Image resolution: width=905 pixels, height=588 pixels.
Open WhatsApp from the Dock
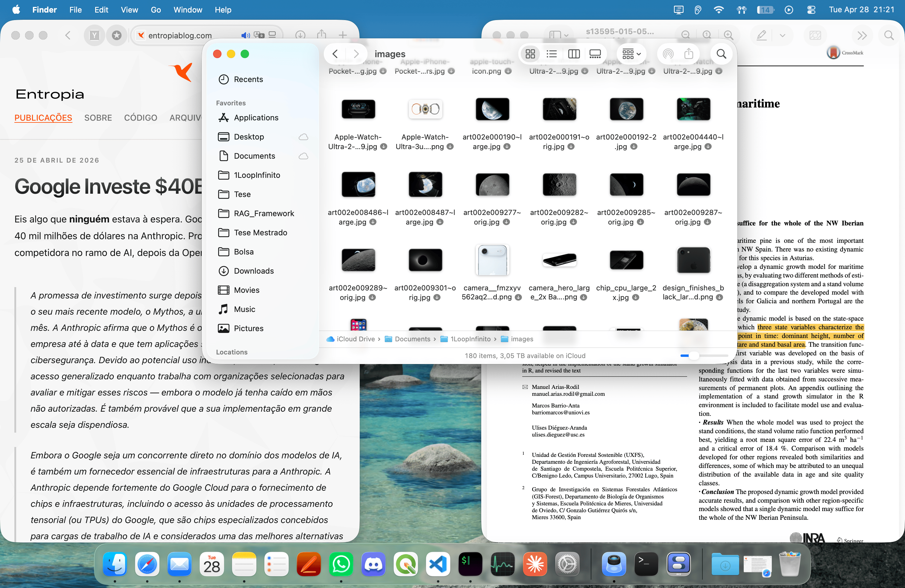pyautogui.click(x=341, y=564)
